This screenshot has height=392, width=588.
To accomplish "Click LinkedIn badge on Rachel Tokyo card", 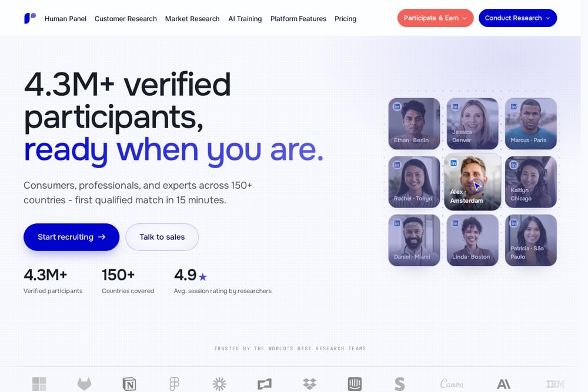I will pos(397,165).
